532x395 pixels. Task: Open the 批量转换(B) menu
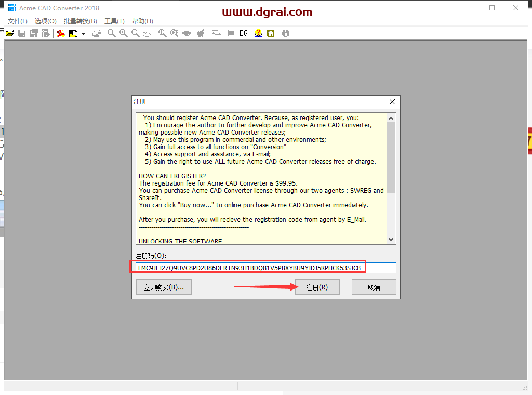(x=81, y=21)
